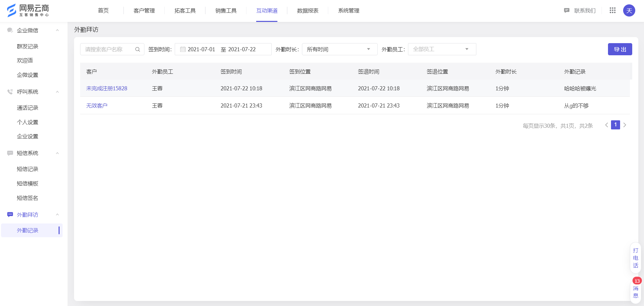The image size is (644, 306).
Task: Click the 呼叫系统 phone icon
Action: [x=10, y=92]
